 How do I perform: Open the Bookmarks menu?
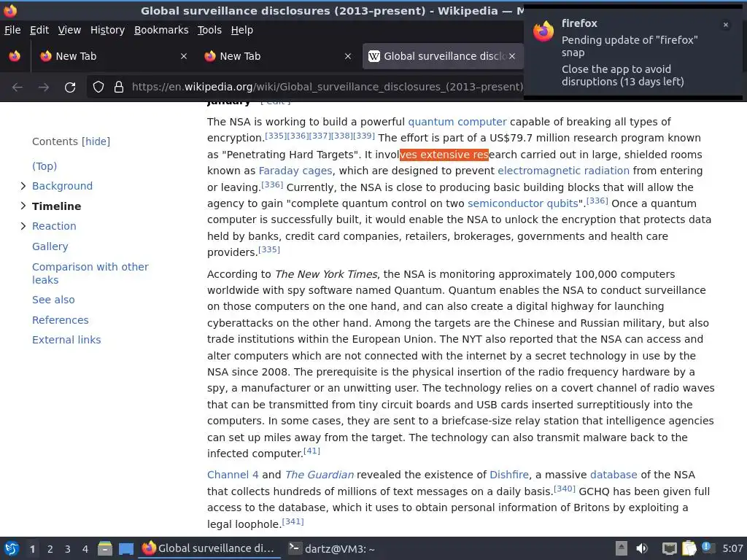click(161, 30)
